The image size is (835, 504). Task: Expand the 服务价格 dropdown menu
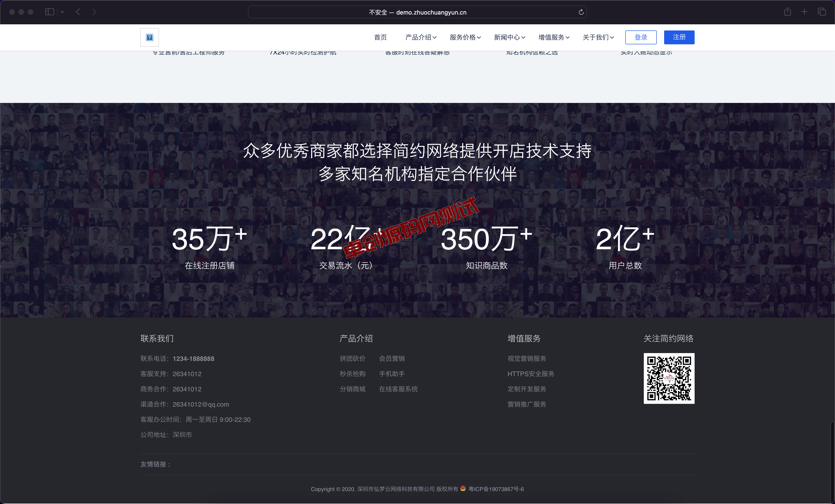point(465,37)
